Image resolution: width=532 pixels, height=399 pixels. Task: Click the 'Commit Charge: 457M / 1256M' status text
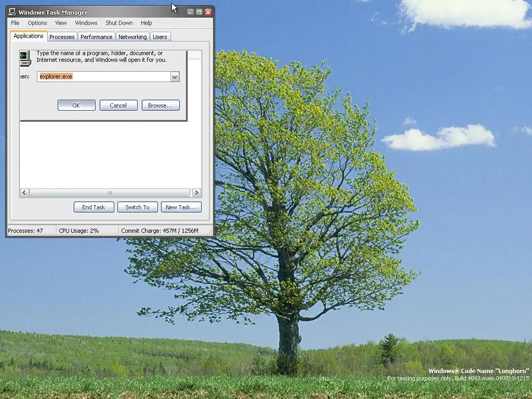(x=160, y=231)
